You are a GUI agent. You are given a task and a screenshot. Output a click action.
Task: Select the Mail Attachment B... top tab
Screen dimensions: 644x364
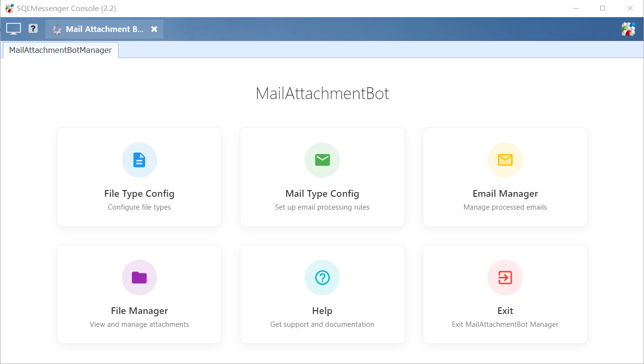coord(104,29)
